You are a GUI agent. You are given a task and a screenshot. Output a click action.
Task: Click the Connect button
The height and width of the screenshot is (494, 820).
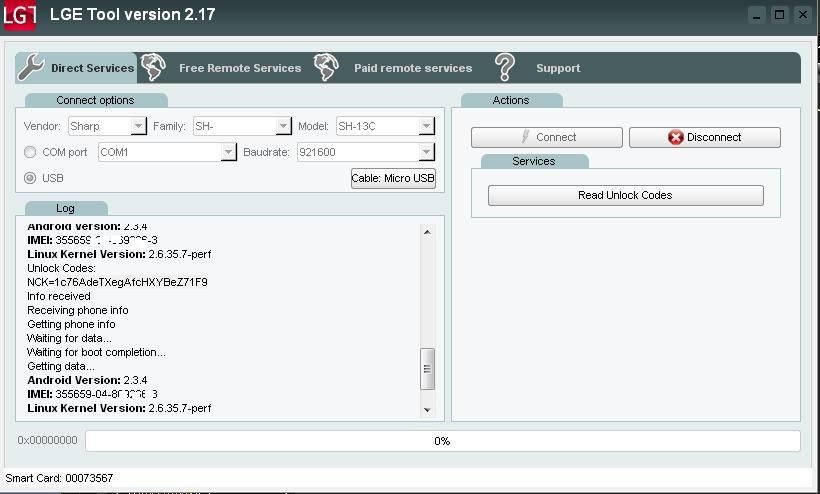(x=546, y=137)
